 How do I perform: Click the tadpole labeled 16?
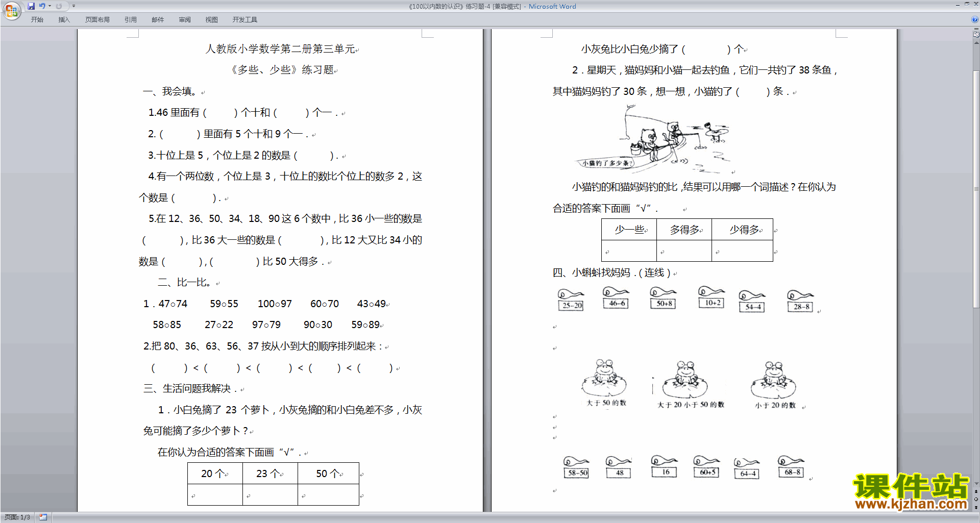[665, 466]
